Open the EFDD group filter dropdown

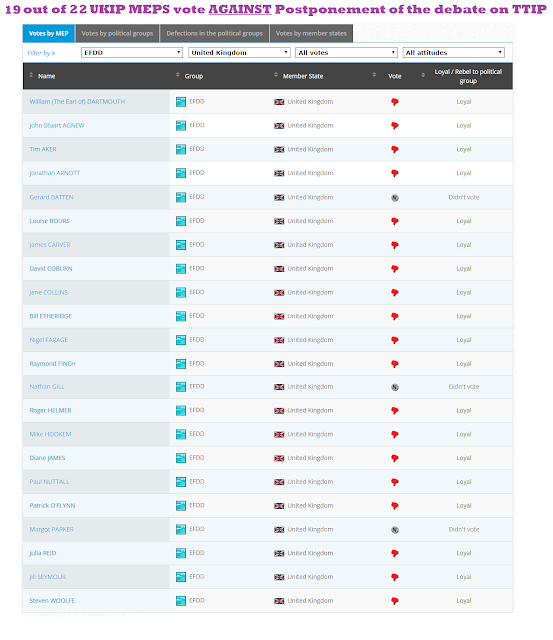[131, 53]
